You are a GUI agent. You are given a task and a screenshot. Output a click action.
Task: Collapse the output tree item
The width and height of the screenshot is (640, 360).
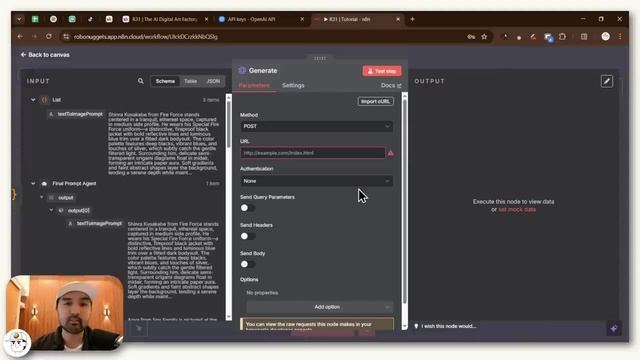41,197
